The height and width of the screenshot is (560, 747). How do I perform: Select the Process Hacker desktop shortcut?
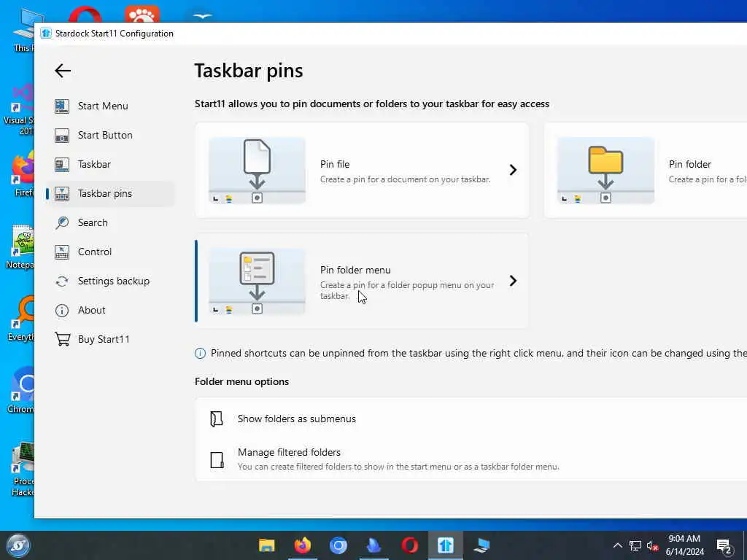(x=21, y=469)
